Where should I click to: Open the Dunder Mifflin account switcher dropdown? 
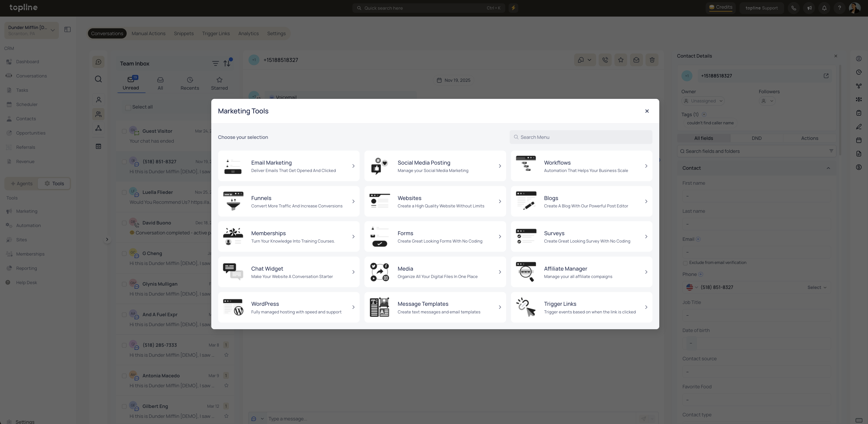coord(31,30)
